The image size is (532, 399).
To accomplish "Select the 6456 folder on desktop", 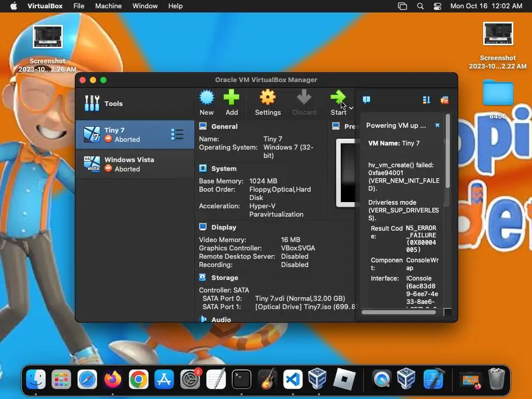I will coord(498,99).
